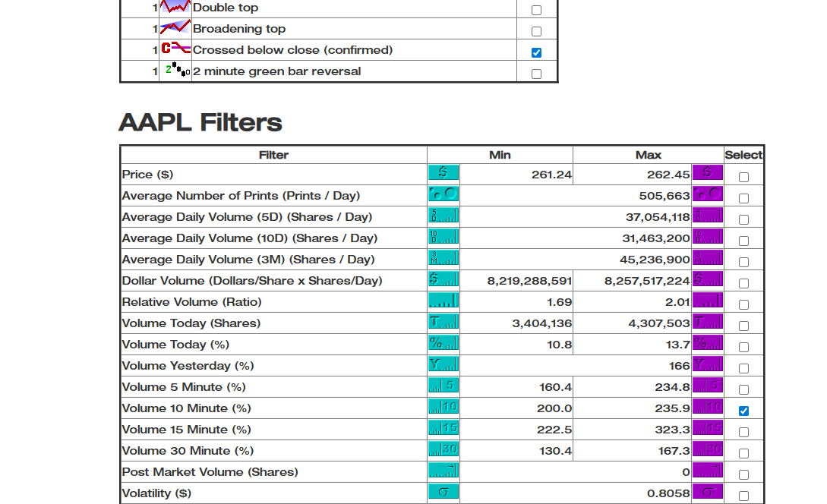Screen dimensions: 827x504
Task: Click the magenta dollar Max icon for Price
Action: tap(708, 172)
